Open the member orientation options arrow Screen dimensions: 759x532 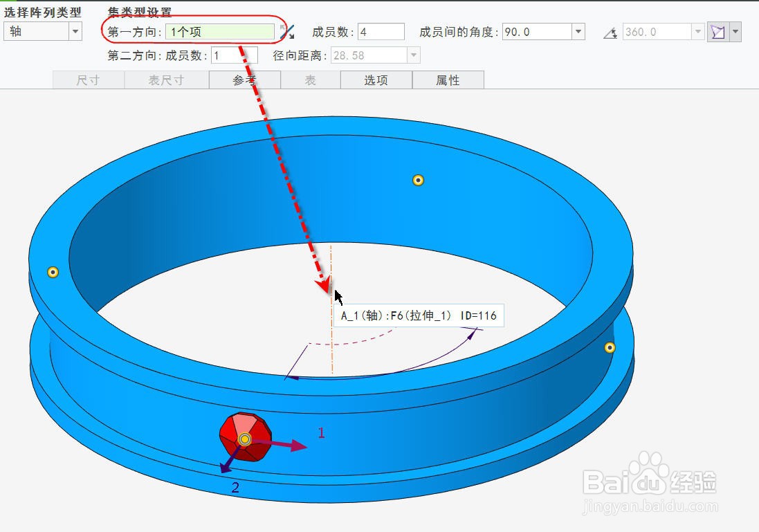tap(735, 32)
